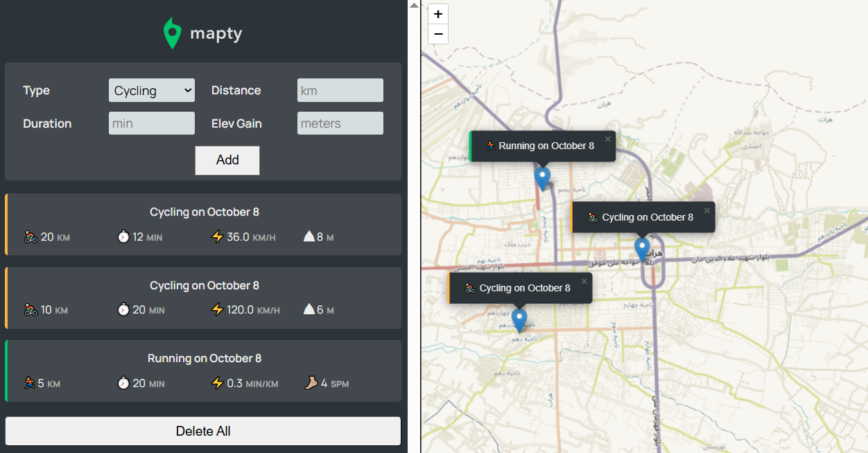Focus the Distance km input field

[340, 90]
